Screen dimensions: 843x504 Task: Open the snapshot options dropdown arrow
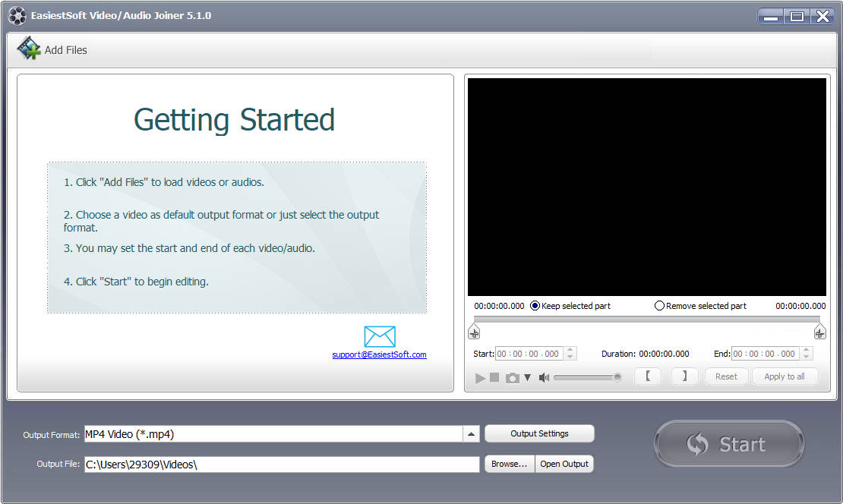point(528,377)
